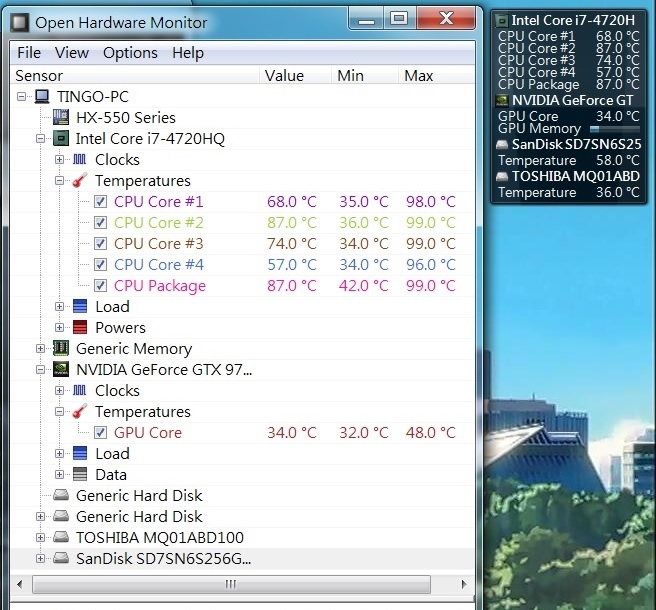Click the left scroll arrow
This screenshot has height=610, width=656.
coord(20,584)
